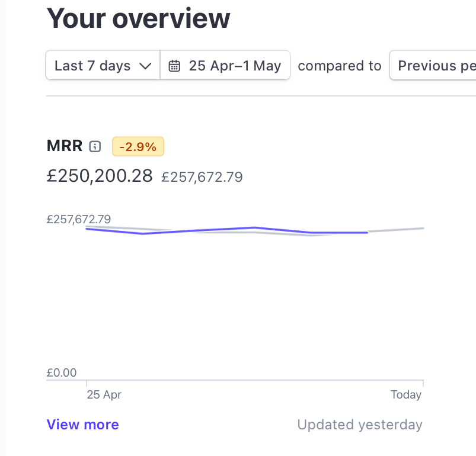Click the calendar icon in date picker

click(174, 66)
